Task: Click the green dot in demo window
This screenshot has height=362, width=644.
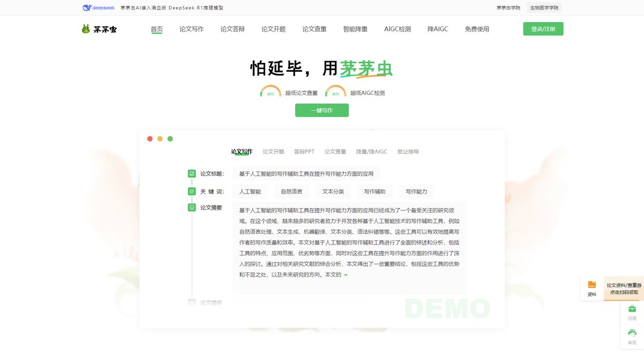Action: pos(170,139)
